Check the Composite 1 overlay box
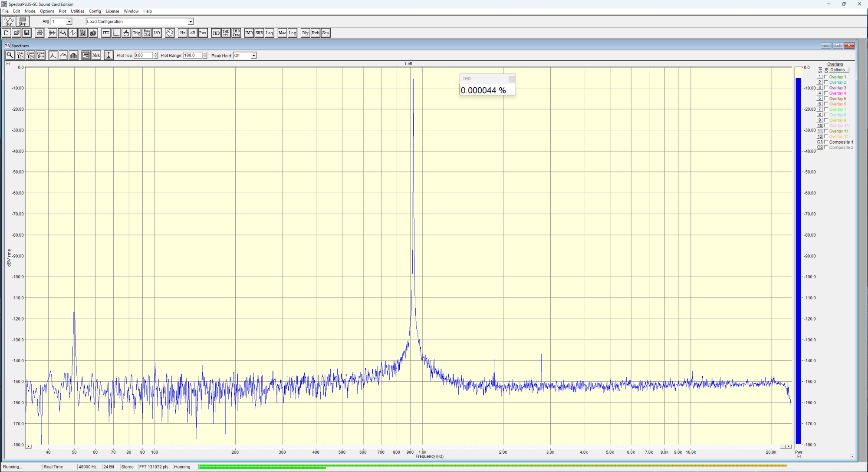The width and height of the screenshot is (868, 472). tap(826, 142)
